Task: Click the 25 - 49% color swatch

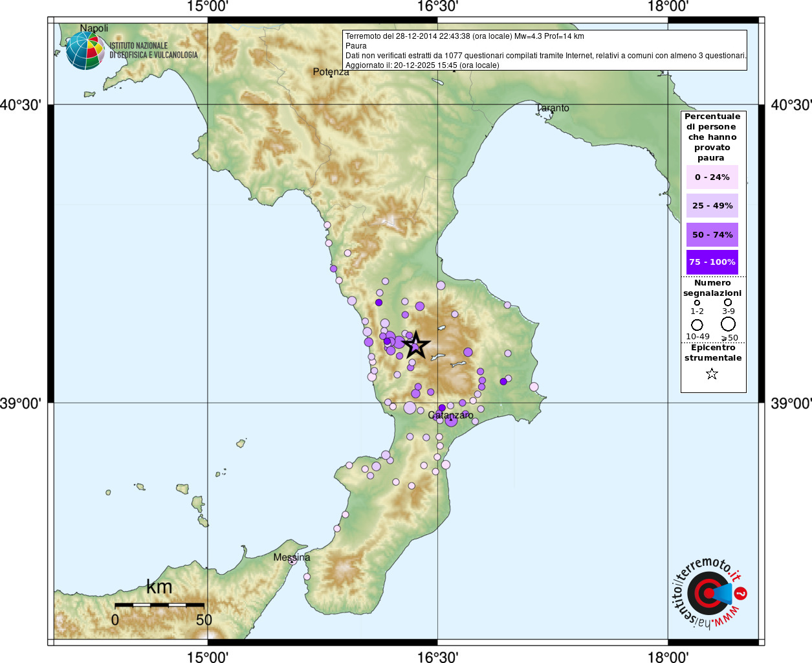Action: pyautogui.click(x=712, y=205)
